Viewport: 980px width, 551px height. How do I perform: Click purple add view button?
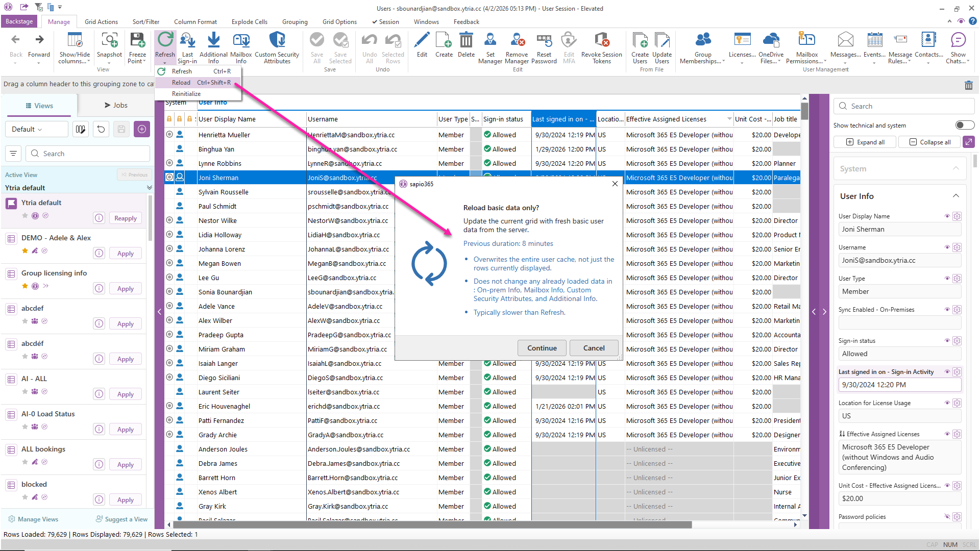click(x=142, y=129)
